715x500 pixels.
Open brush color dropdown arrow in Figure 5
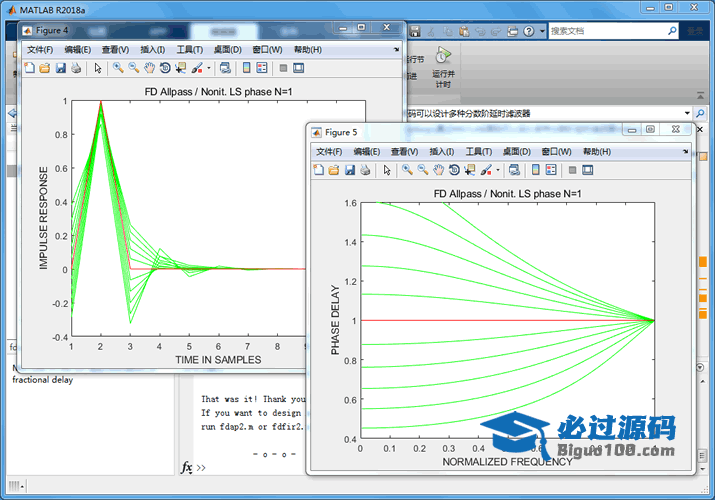click(498, 170)
